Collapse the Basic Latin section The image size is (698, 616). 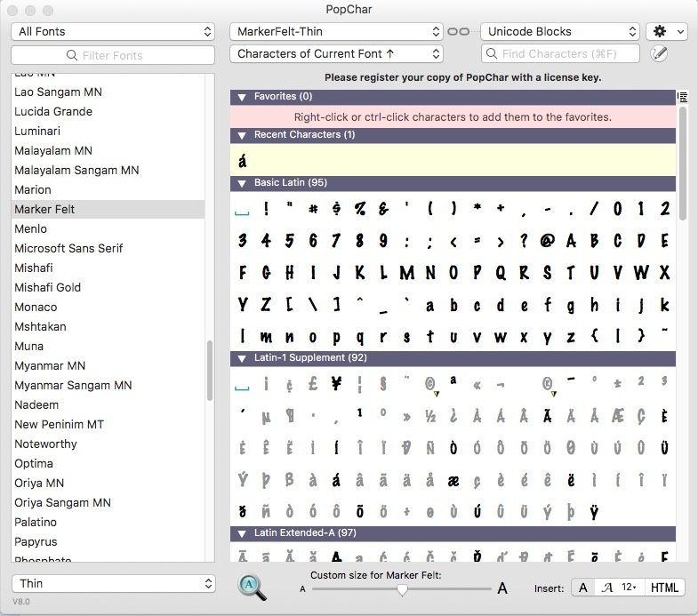[240, 183]
